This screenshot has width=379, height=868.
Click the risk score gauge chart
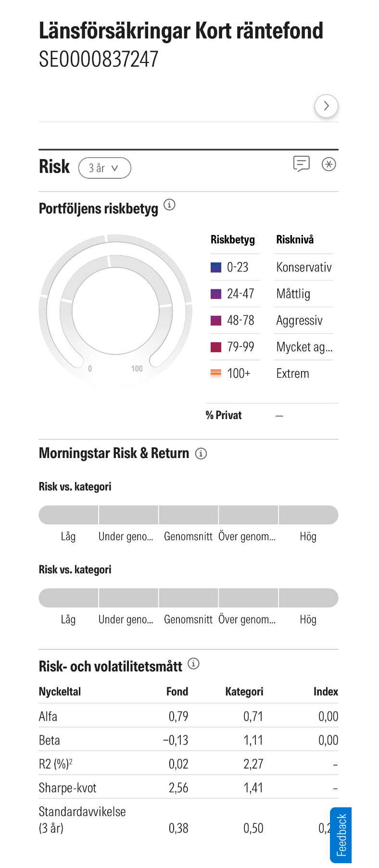[115, 310]
